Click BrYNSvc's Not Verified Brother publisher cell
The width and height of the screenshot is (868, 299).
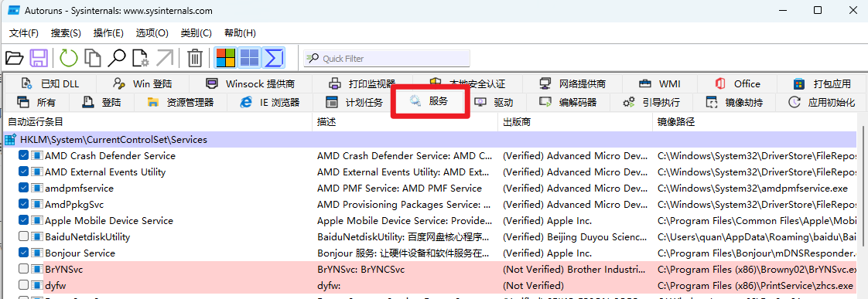(x=573, y=270)
